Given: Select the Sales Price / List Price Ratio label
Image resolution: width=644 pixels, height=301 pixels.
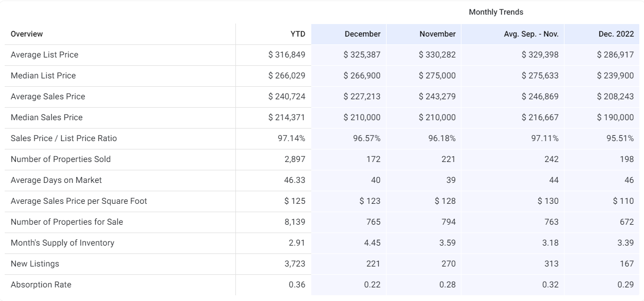Looking at the screenshot, I should (64, 138).
